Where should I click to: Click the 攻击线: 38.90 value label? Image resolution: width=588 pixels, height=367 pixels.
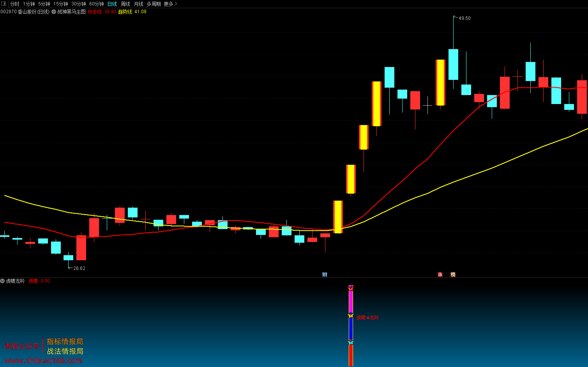102,12
